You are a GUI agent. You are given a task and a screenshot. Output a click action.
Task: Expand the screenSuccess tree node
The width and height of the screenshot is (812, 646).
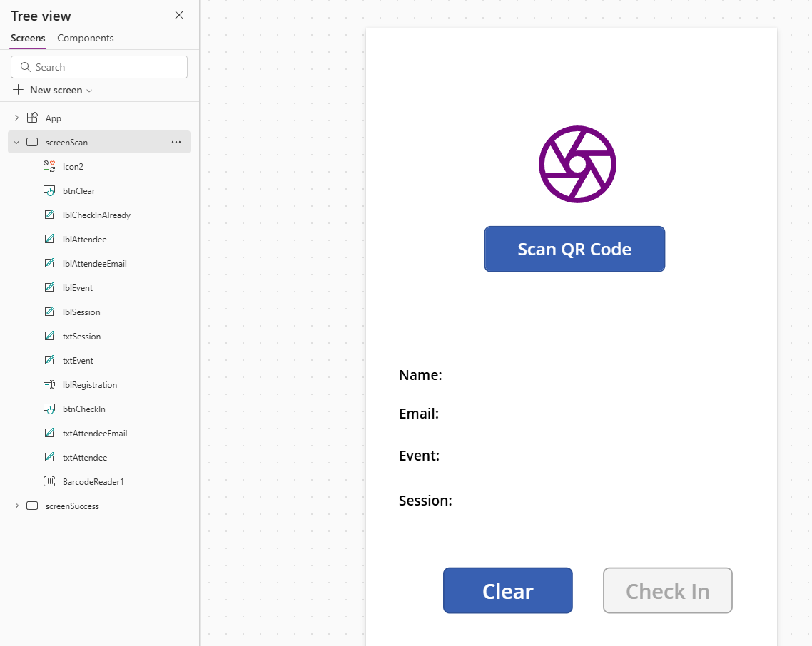pos(16,506)
